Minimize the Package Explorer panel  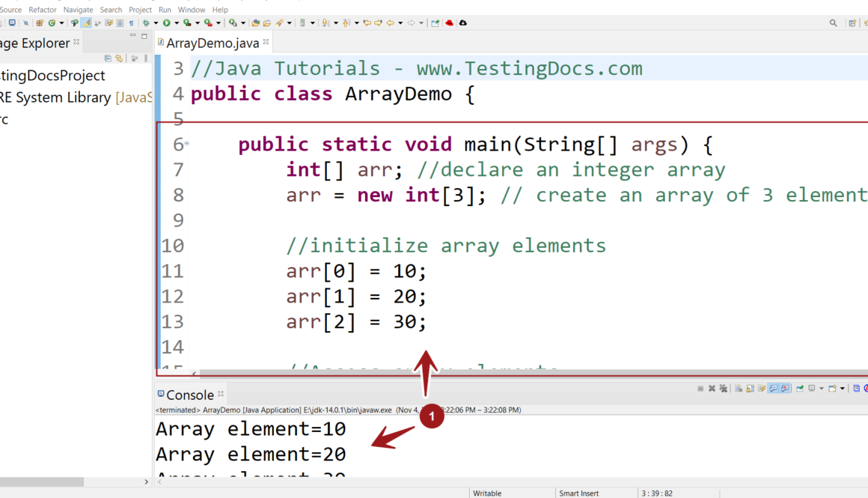point(133,36)
